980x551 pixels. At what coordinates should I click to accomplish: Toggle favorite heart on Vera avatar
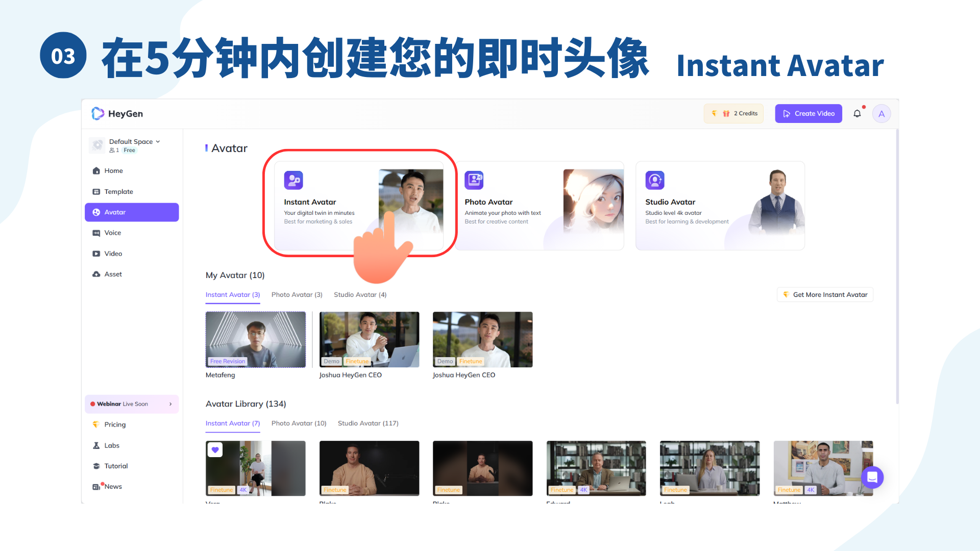click(215, 450)
